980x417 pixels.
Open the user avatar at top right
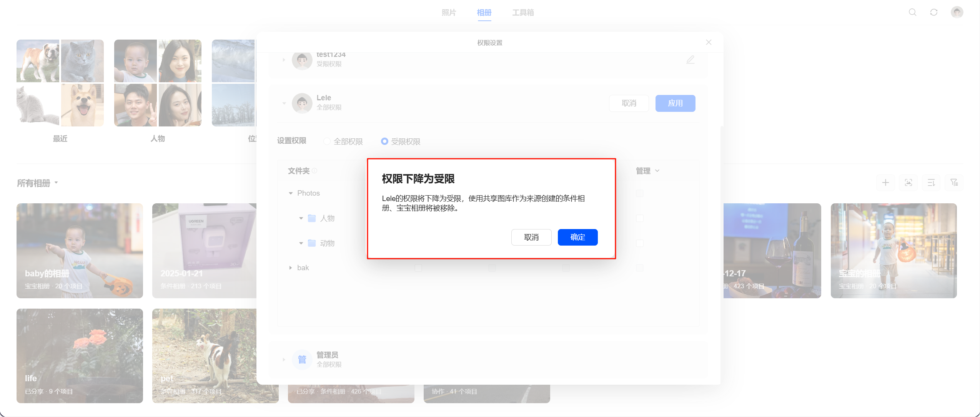[957, 12]
